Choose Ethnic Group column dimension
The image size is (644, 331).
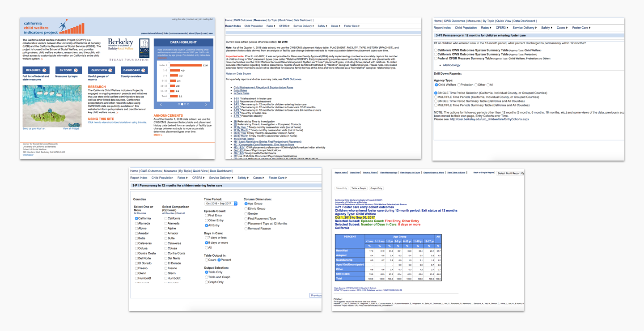tap(246, 209)
